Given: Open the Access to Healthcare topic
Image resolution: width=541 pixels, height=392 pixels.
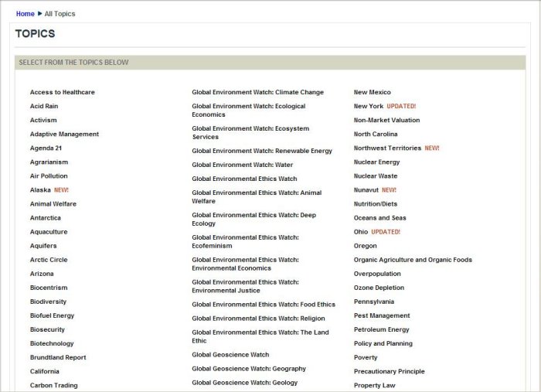Looking at the screenshot, I should point(62,92).
